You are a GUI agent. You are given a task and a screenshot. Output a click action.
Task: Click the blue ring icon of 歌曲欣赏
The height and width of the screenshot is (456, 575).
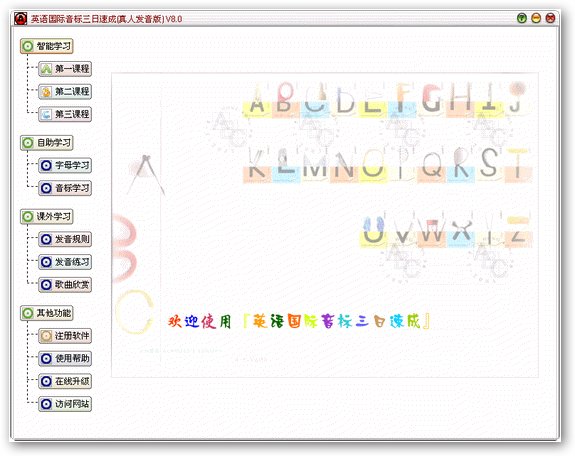46,285
